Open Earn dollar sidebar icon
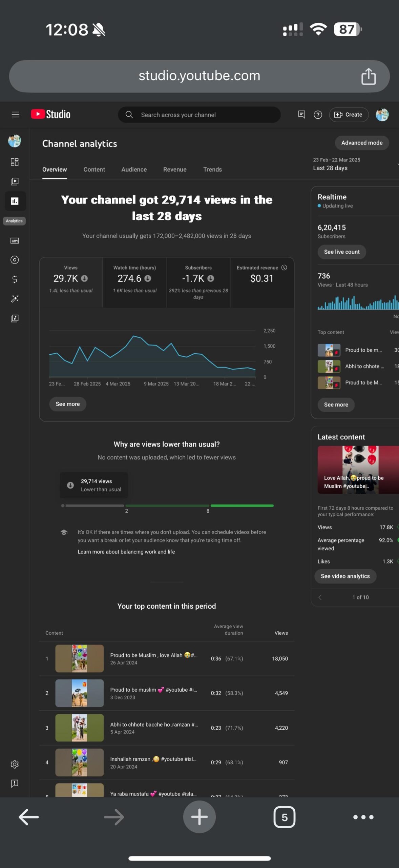Screen dimensions: 399x868 tap(15, 279)
